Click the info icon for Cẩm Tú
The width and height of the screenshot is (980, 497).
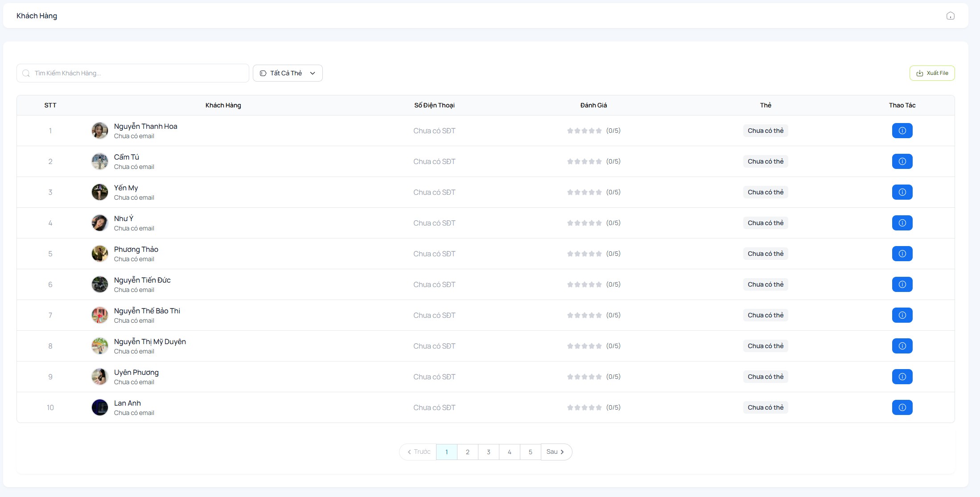[902, 161]
